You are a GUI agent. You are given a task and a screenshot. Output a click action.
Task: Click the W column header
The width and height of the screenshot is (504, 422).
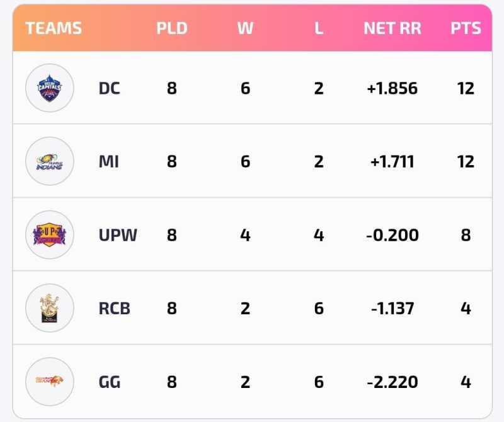(x=245, y=28)
